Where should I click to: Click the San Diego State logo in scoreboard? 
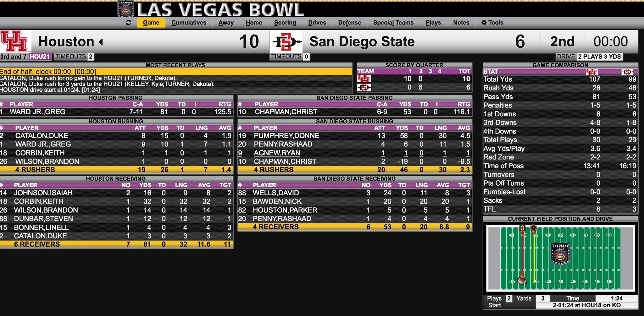[x=286, y=41]
